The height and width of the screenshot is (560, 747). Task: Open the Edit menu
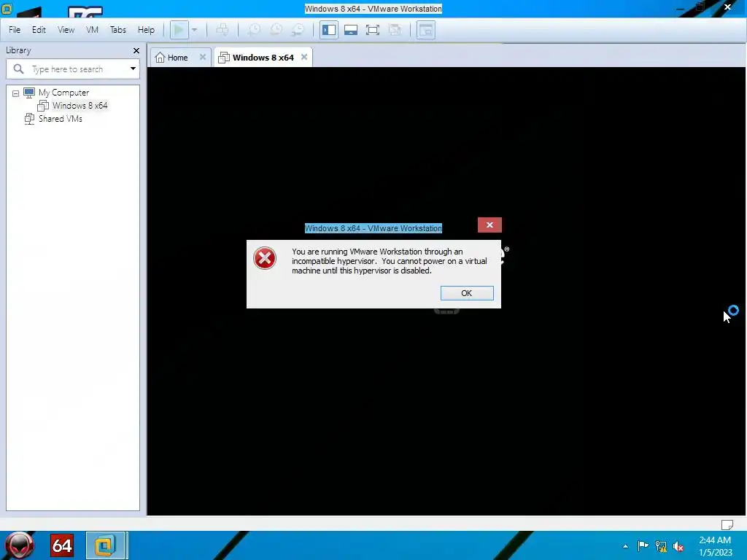point(39,29)
